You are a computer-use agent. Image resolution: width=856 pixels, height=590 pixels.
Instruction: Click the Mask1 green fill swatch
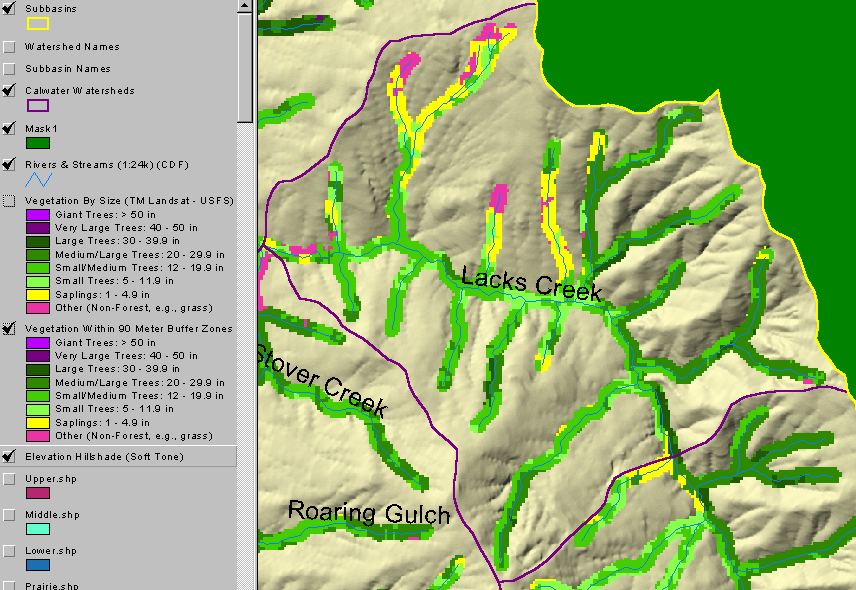point(38,143)
